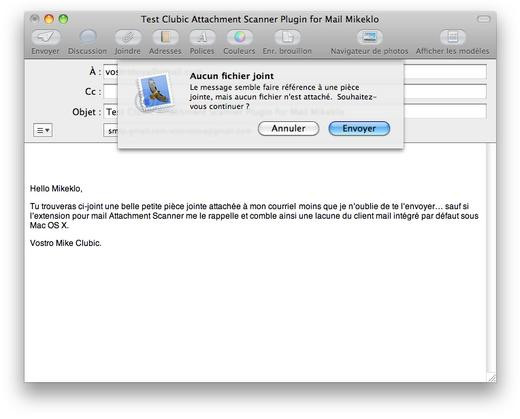Viewport: 520px width, 419px height.
Task: Click the toolbar toggle pill in title bar
Action: coord(483,19)
